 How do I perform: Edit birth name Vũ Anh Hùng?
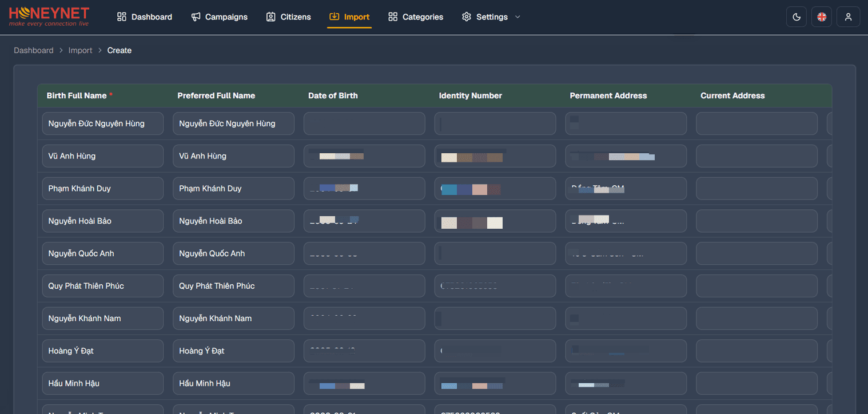[x=103, y=156]
